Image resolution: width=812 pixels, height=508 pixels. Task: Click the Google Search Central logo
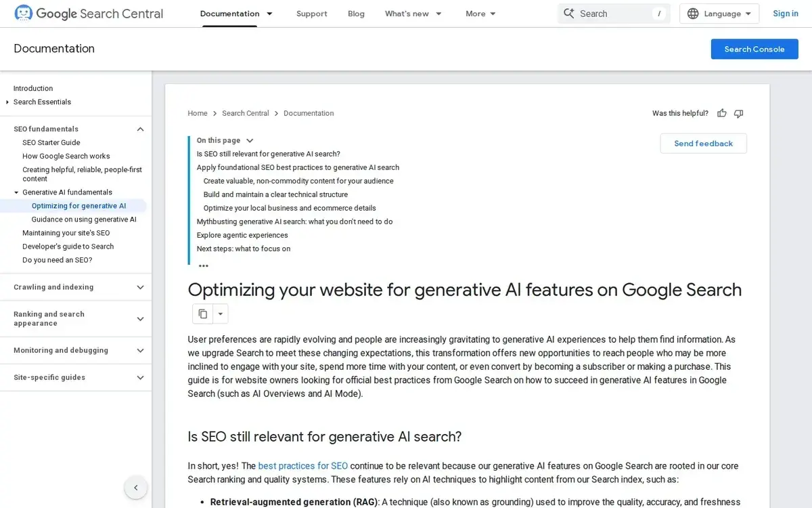tap(89, 14)
